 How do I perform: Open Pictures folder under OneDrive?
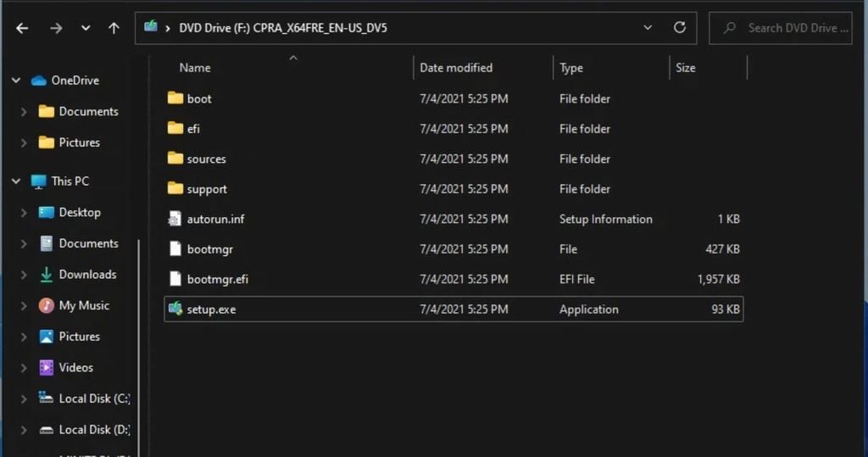click(79, 142)
